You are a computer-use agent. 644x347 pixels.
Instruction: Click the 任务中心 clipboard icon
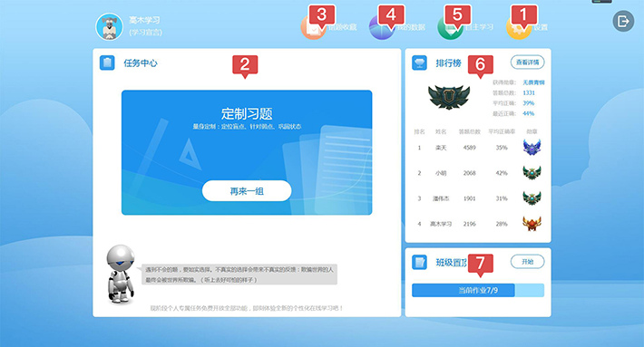(x=107, y=63)
